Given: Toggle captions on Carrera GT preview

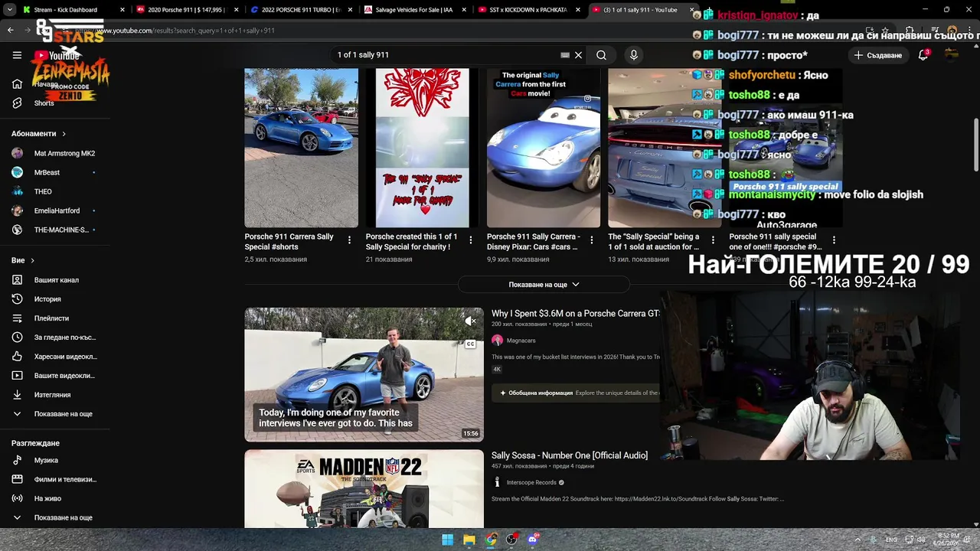Looking at the screenshot, I should [x=471, y=344].
